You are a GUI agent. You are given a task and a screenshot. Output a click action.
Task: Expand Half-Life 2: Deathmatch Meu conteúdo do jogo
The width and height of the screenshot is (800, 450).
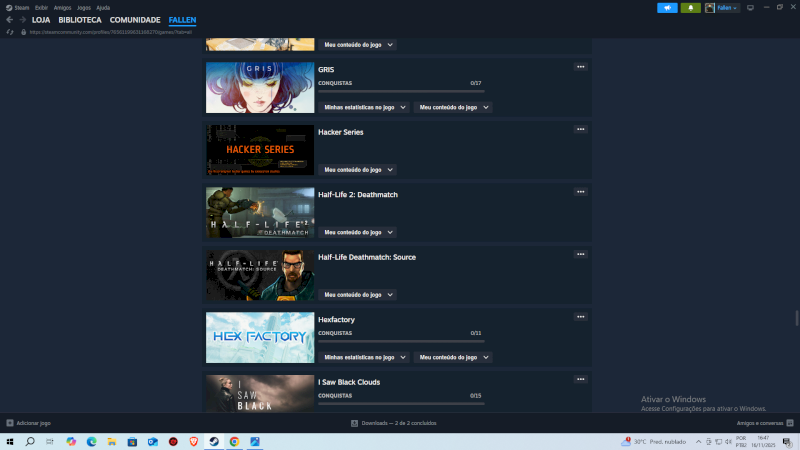pos(358,232)
